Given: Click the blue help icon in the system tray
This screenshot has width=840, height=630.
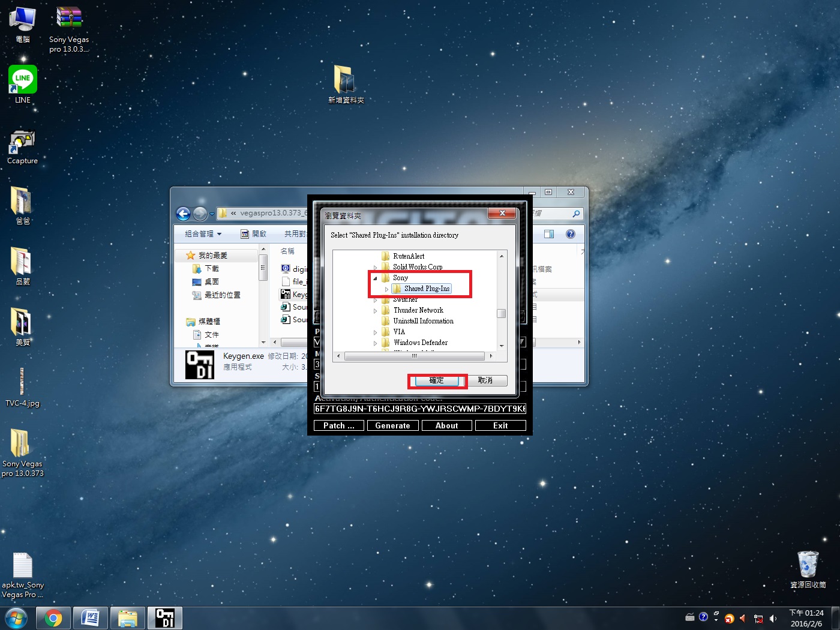Looking at the screenshot, I should tap(703, 617).
